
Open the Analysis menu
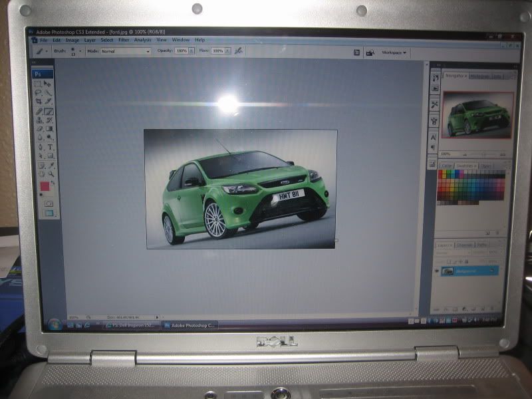pyautogui.click(x=142, y=40)
